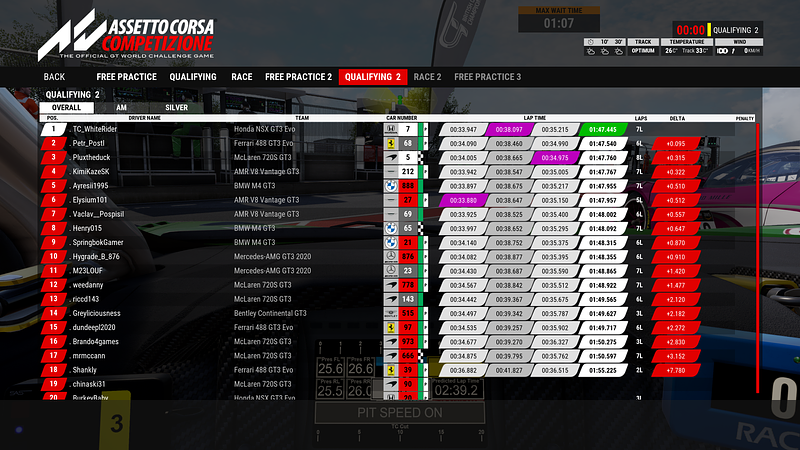Click the Ferrari logo for car 97

[390, 328]
